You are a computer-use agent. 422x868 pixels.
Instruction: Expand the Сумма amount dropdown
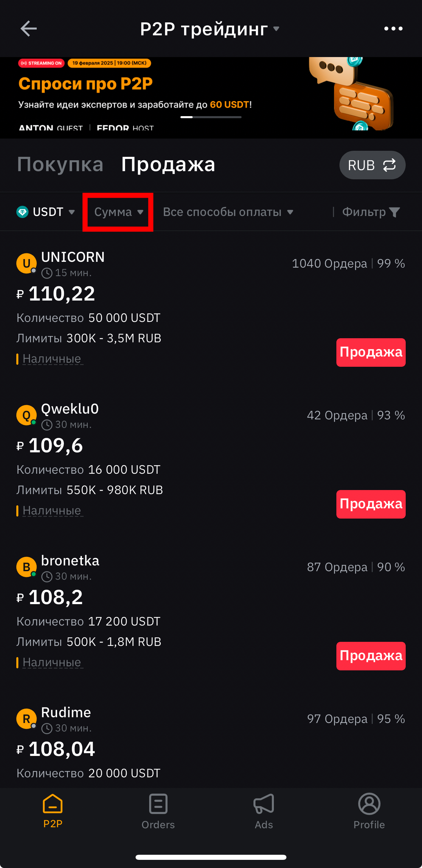pyautogui.click(x=119, y=212)
